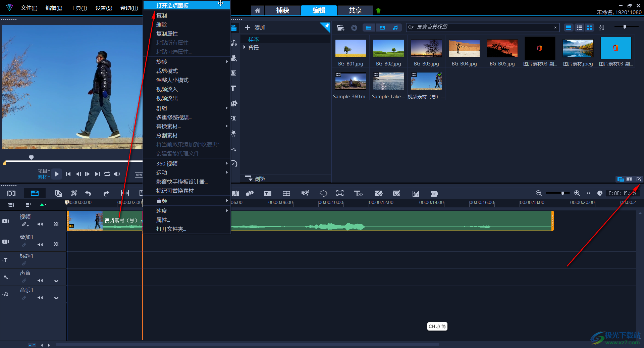The image size is (644, 348).
Task: Expand the 背景 folder in library
Action: point(245,48)
